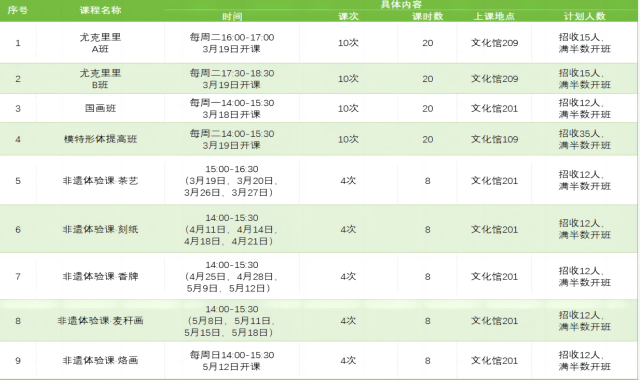Click the 上课地点 column header
Image resolution: width=640 pixels, height=380 pixels.
(494, 16)
